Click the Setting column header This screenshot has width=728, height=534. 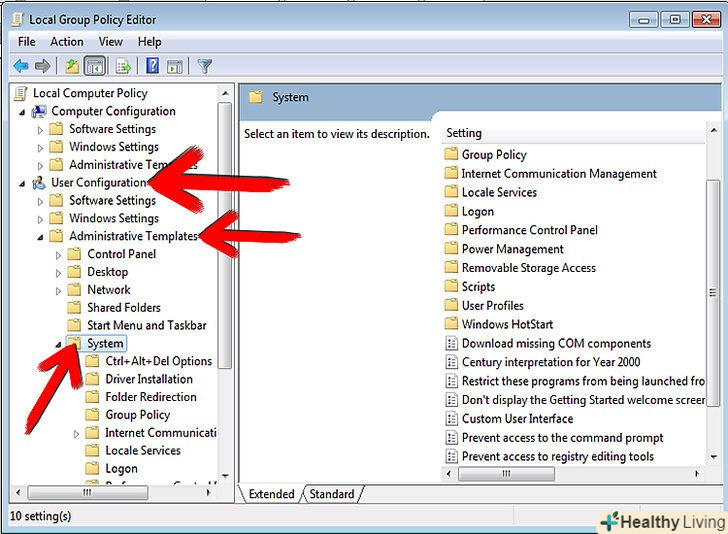click(573, 133)
